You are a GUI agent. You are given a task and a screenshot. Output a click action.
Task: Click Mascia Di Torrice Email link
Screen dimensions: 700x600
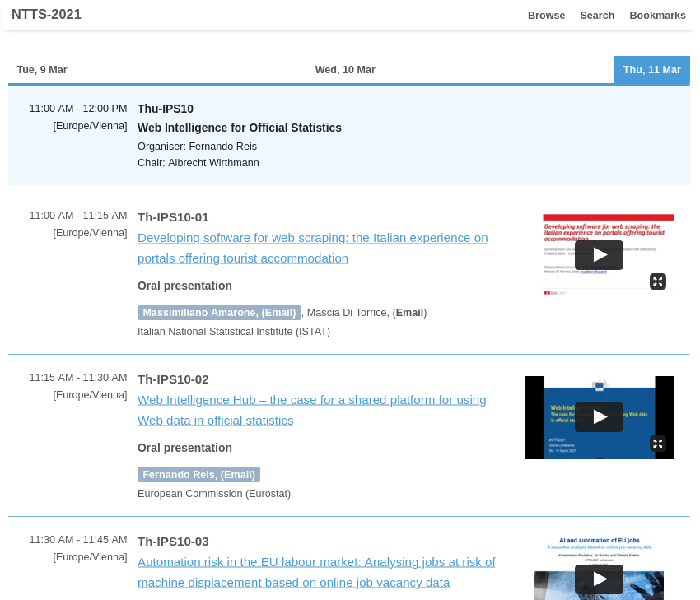click(x=409, y=313)
